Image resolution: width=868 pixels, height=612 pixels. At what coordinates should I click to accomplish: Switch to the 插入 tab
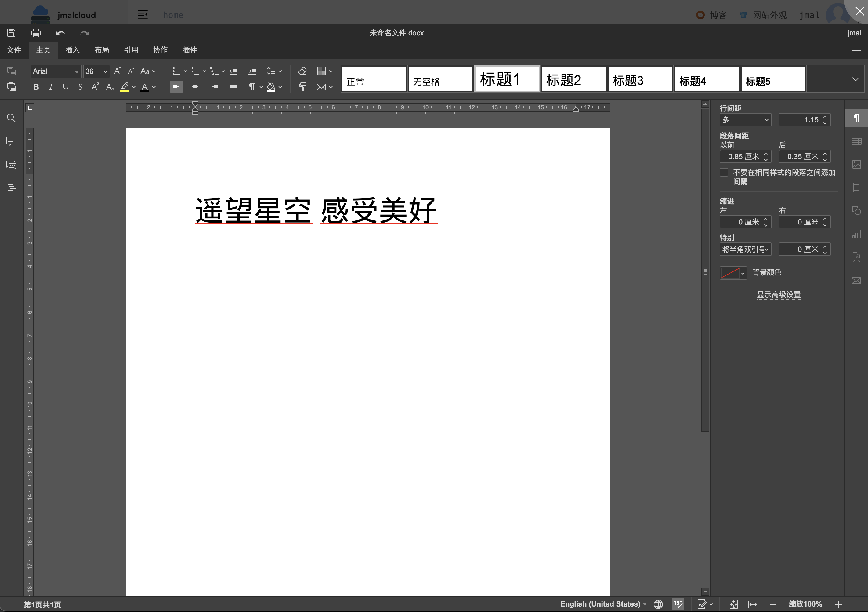tap(72, 50)
